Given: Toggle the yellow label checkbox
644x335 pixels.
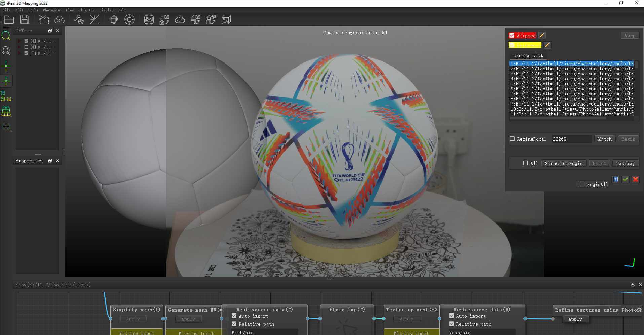Looking at the screenshot, I should [512, 45].
